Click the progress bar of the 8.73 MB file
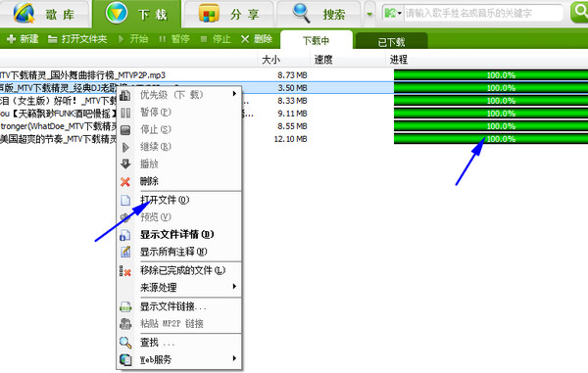Image resolution: width=588 pixels, height=373 pixels. tap(491, 75)
